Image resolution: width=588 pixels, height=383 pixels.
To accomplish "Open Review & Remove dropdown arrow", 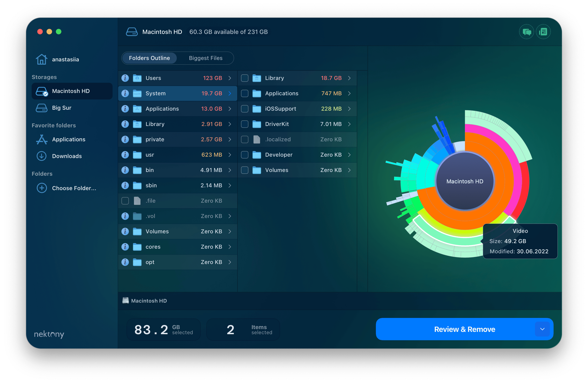I will [542, 329].
